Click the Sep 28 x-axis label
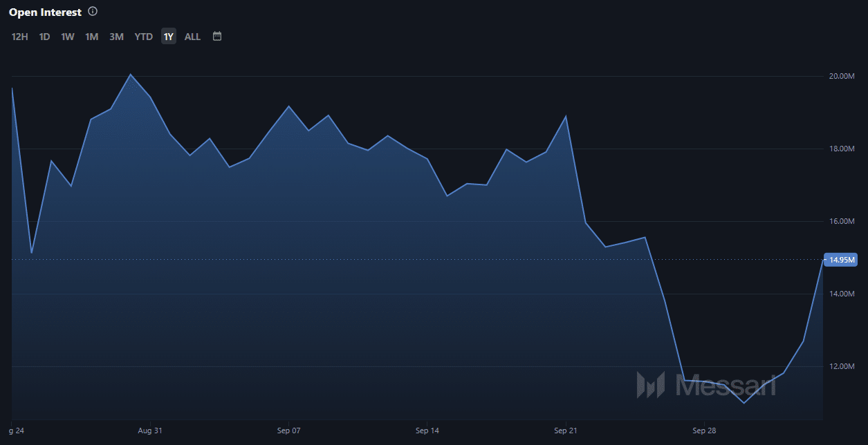868x445 pixels. 703,430
